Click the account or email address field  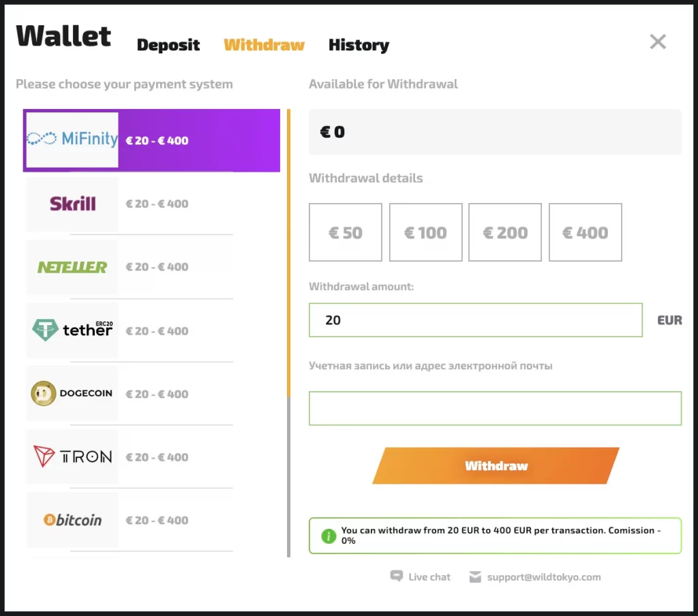tap(495, 408)
